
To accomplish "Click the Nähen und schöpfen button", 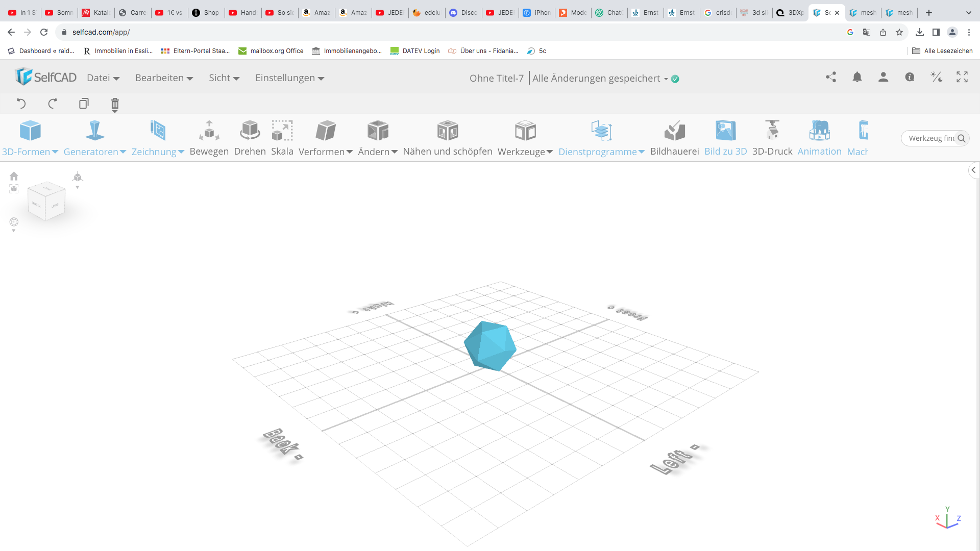I will pos(448,138).
